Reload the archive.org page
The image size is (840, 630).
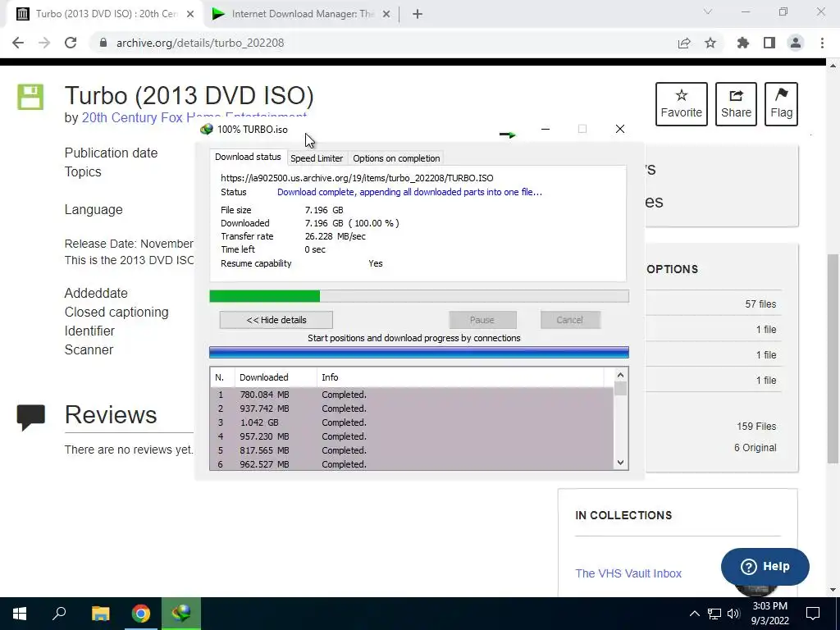click(71, 43)
